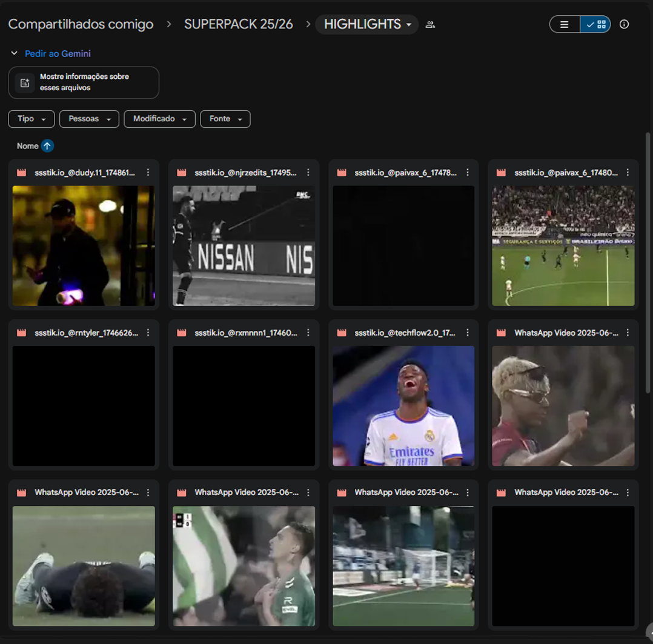Go to Compartilhados comigo breadcrumb
653x644 pixels.
click(81, 24)
